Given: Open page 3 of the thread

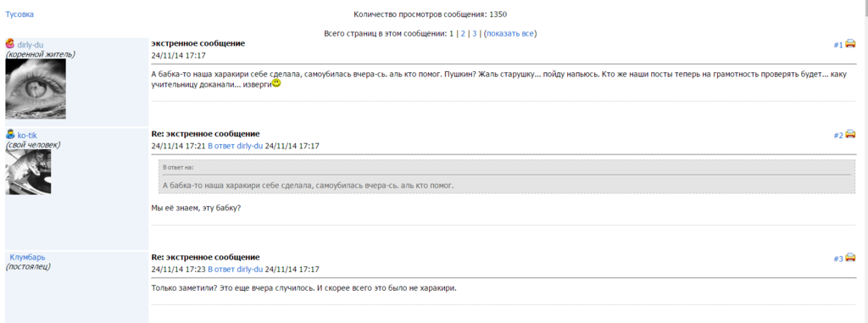Looking at the screenshot, I should point(475,33).
